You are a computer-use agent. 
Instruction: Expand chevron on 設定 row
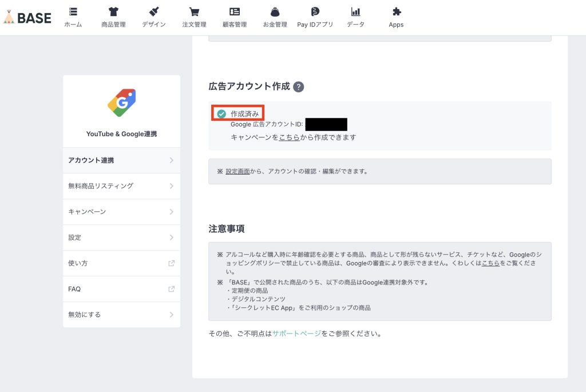[x=172, y=237]
